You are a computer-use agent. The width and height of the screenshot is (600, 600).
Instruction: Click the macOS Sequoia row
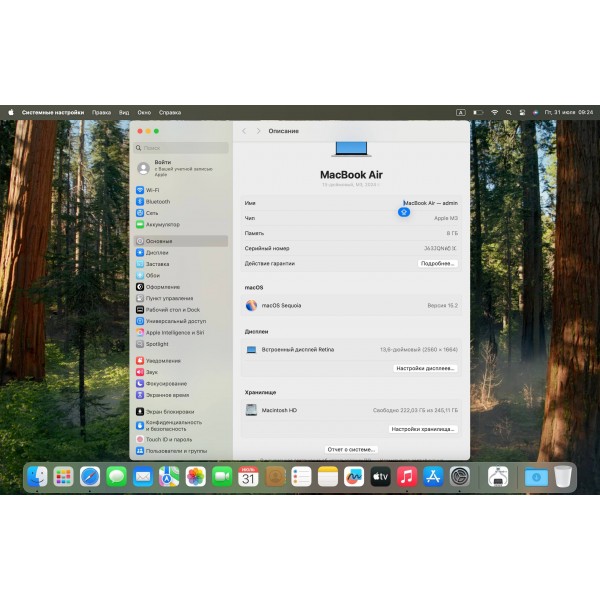351,305
